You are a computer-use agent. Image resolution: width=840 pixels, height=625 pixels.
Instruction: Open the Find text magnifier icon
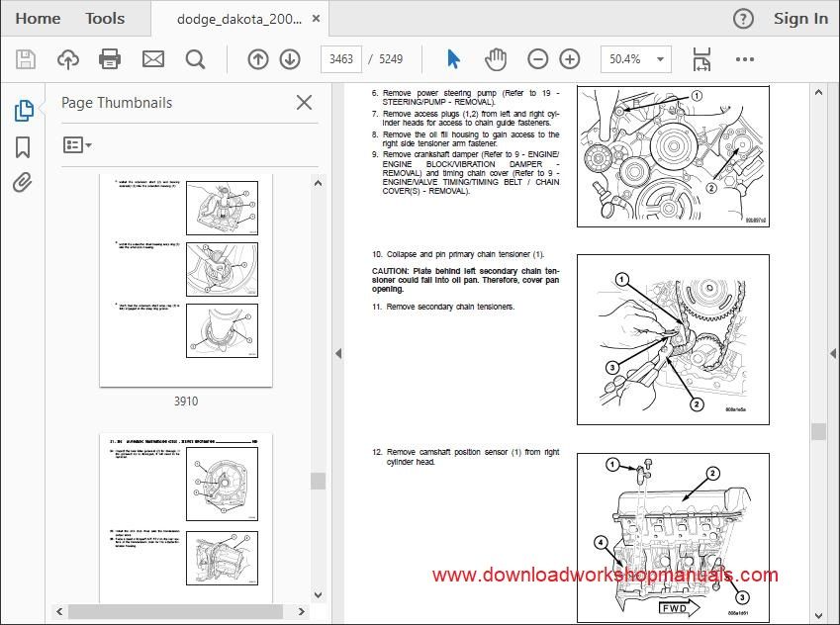(195, 59)
